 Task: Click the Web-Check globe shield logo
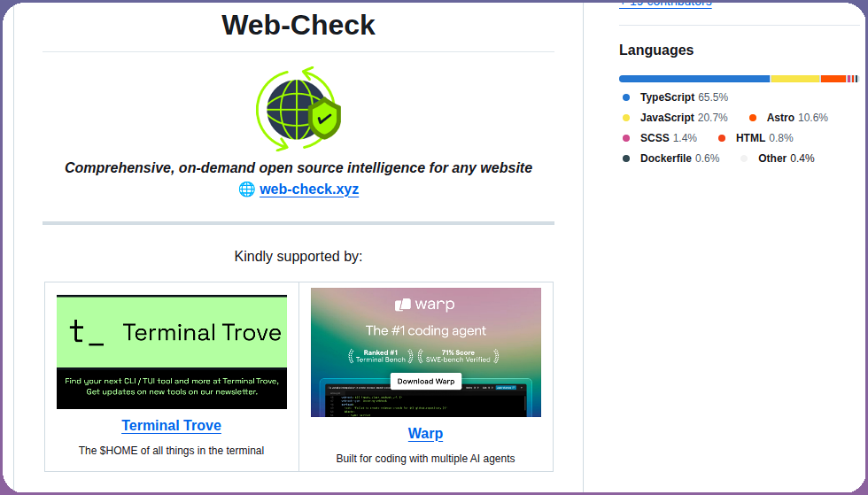298,109
